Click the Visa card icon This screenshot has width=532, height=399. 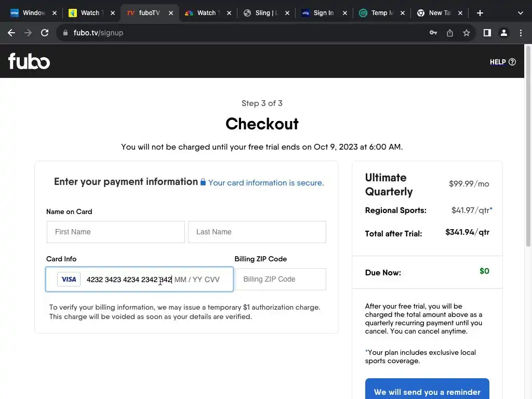pos(69,280)
